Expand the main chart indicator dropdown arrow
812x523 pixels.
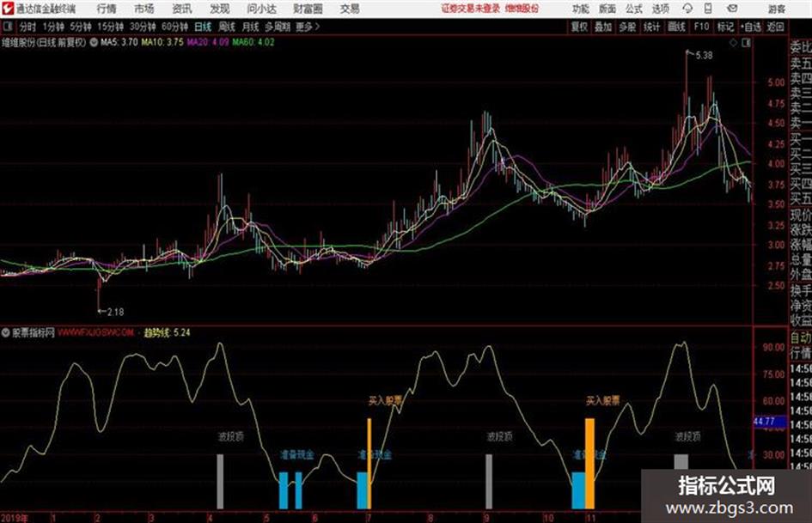pos(94,42)
